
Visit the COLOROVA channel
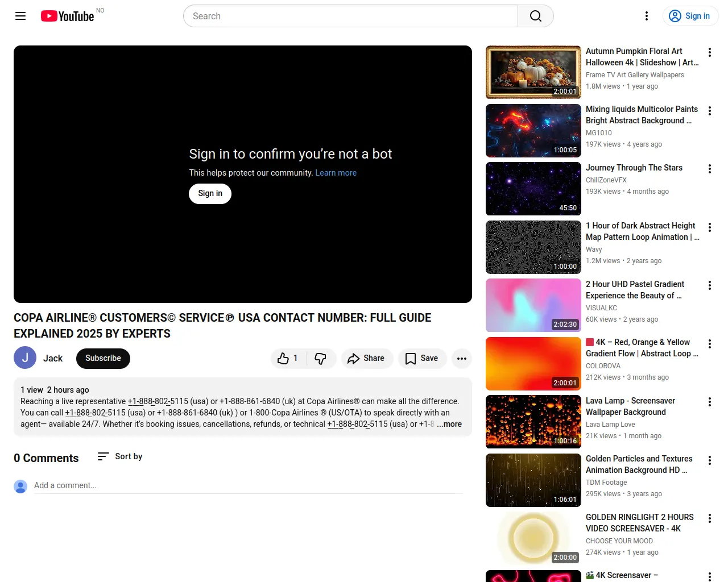point(603,366)
